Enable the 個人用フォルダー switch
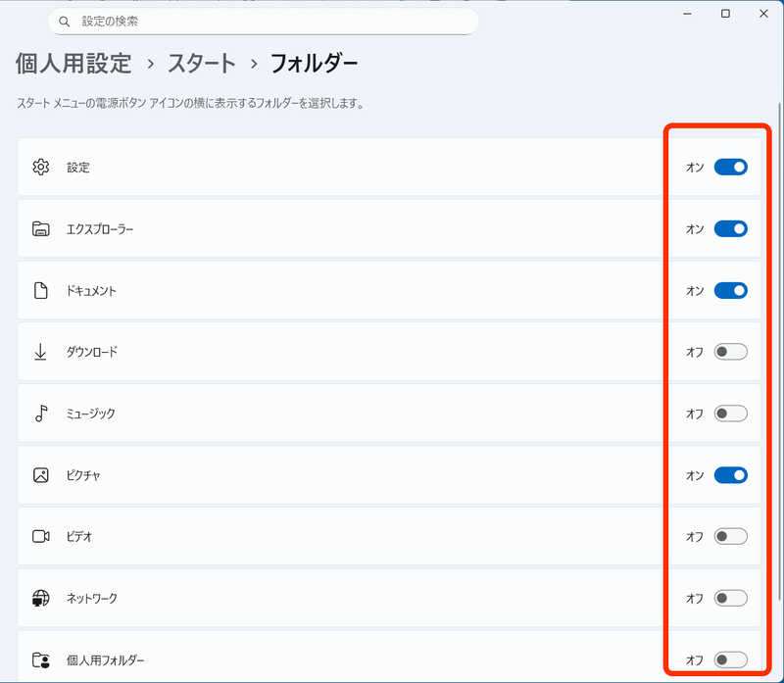This screenshot has height=683, width=784. coord(733,659)
